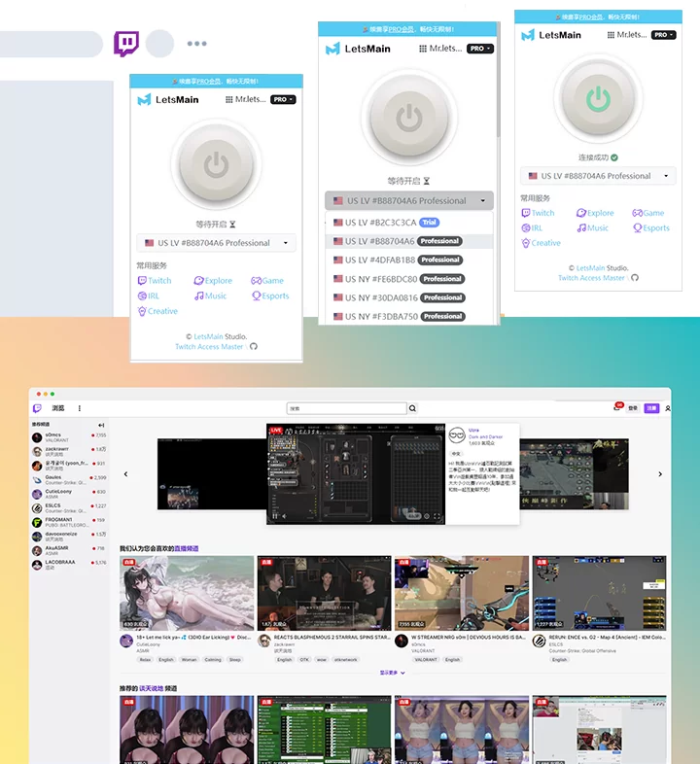Image resolution: width=700 pixels, height=764 pixels.
Task: Enter fullscreen on the featured stream player
Action: pos(437,516)
